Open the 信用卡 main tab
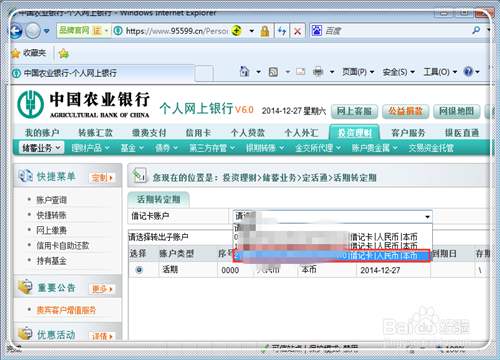500x360 pixels. (x=198, y=133)
